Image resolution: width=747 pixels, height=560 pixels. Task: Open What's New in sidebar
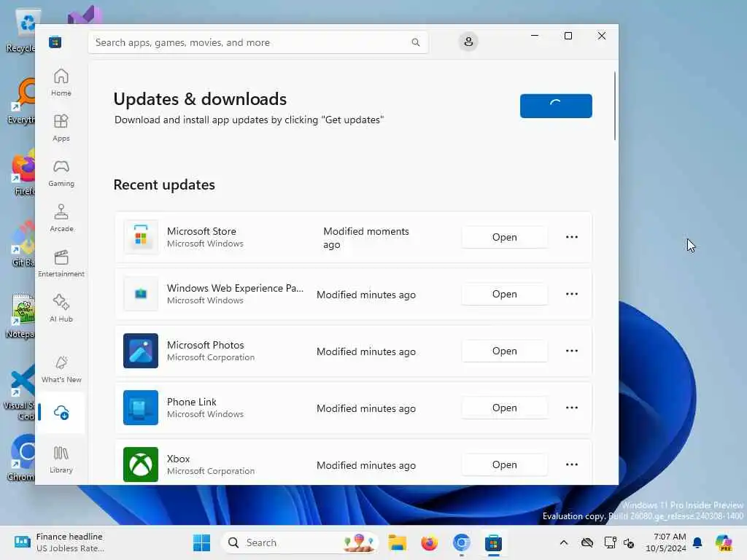tap(61, 369)
